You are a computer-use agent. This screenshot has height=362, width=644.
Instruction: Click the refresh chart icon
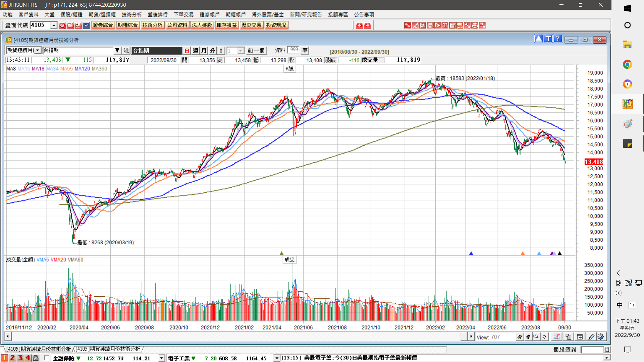click(544, 337)
